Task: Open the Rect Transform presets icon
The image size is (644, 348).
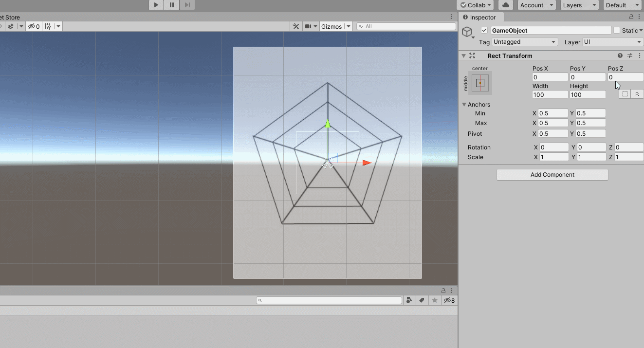Action: tap(630, 55)
